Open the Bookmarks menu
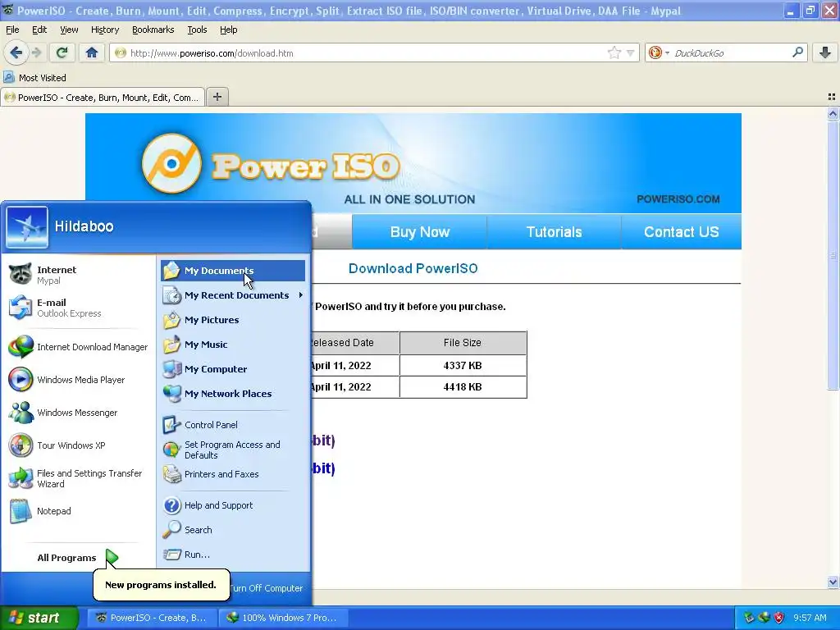The width and height of the screenshot is (840, 630). tap(153, 30)
